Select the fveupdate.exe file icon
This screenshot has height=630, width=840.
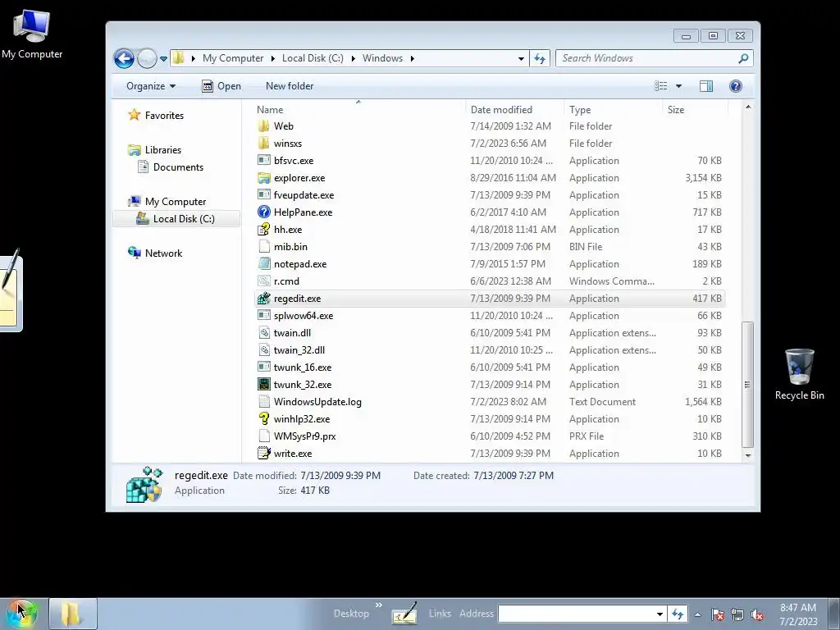[x=263, y=195]
